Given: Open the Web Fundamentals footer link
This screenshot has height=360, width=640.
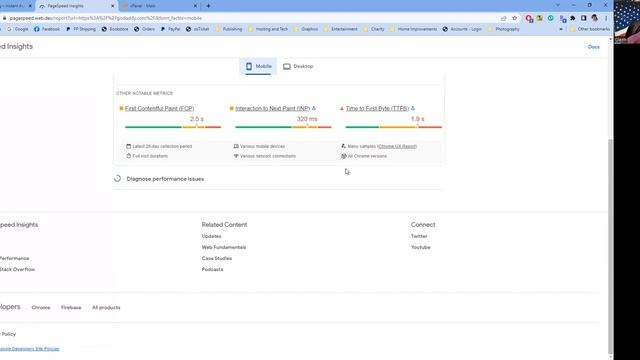Looking at the screenshot, I should [224, 247].
